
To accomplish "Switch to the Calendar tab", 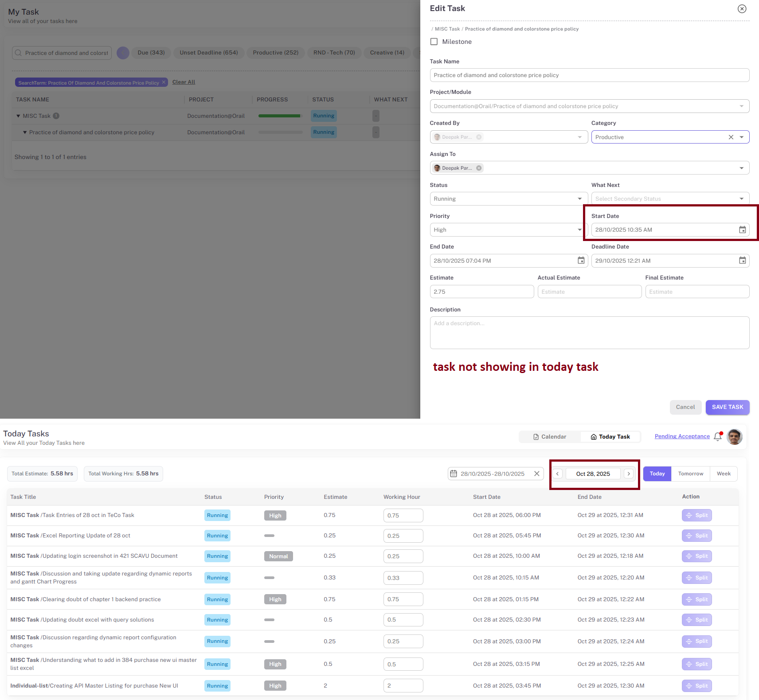I will click(x=550, y=437).
